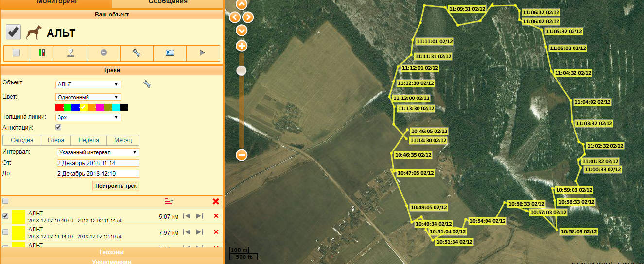Viewport: 644px width, 264px height.
Task: Pick the red track color swatch
Action: pos(59,107)
